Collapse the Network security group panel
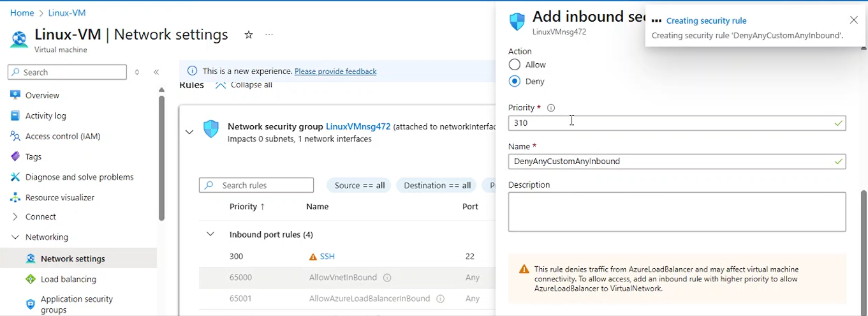Viewport: 868px width, 316px height. coord(189,132)
